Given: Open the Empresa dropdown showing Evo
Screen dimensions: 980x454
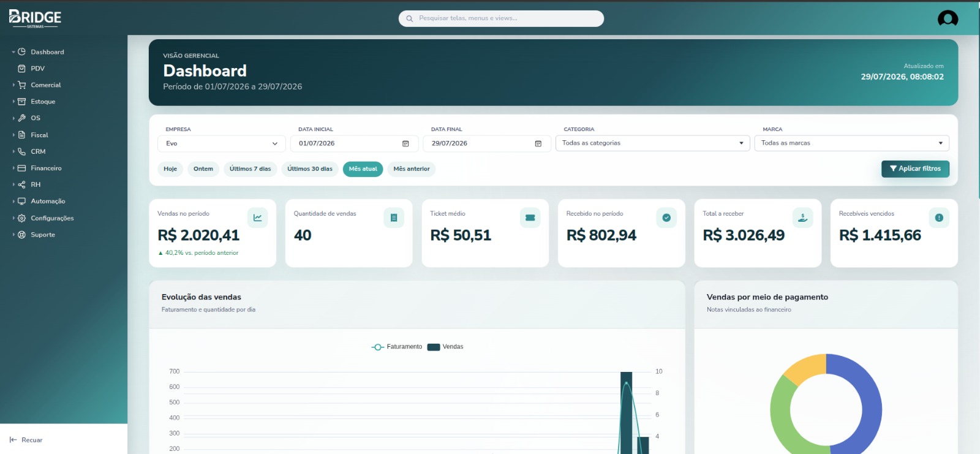Looking at the screenshot, I should 222,143.
